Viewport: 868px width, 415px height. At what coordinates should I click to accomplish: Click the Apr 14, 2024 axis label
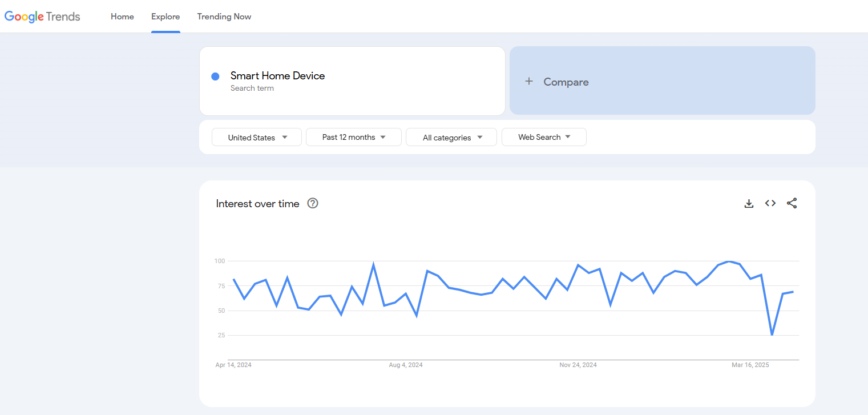pos(233,365)
